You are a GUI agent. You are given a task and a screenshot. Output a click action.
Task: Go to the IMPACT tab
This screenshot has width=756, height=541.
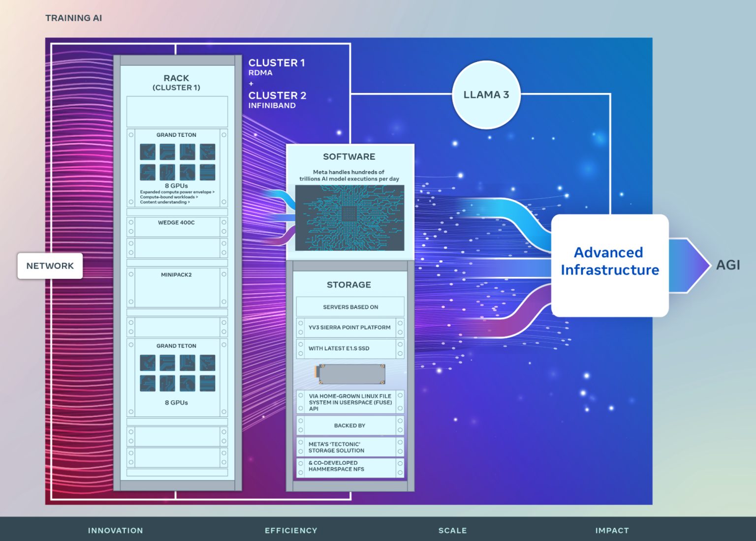[x=612, y=530]
